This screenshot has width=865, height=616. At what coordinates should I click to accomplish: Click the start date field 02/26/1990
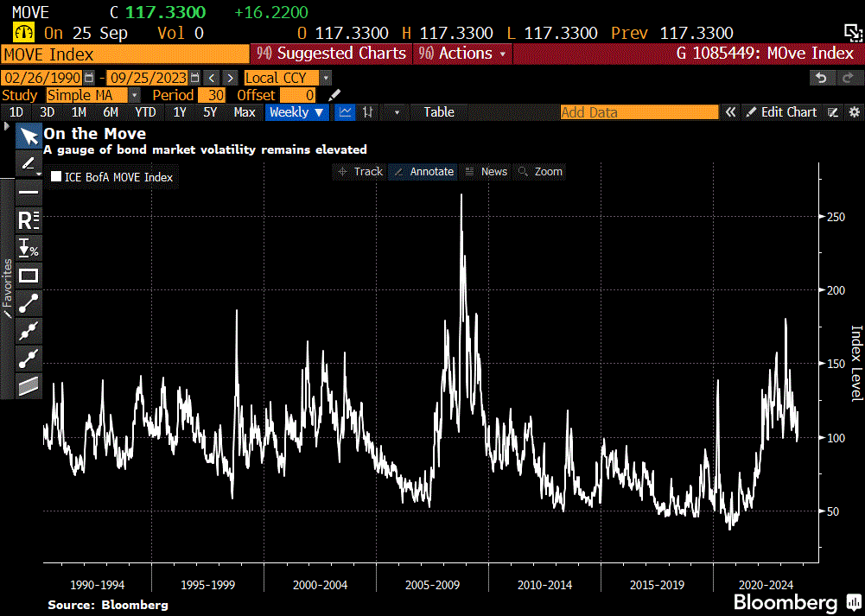[42, 78]
